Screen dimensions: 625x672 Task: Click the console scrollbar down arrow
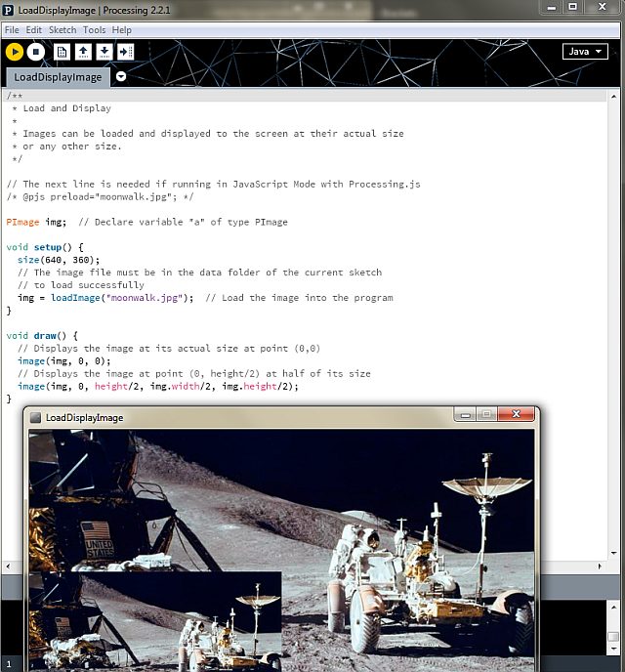[613, 649]
